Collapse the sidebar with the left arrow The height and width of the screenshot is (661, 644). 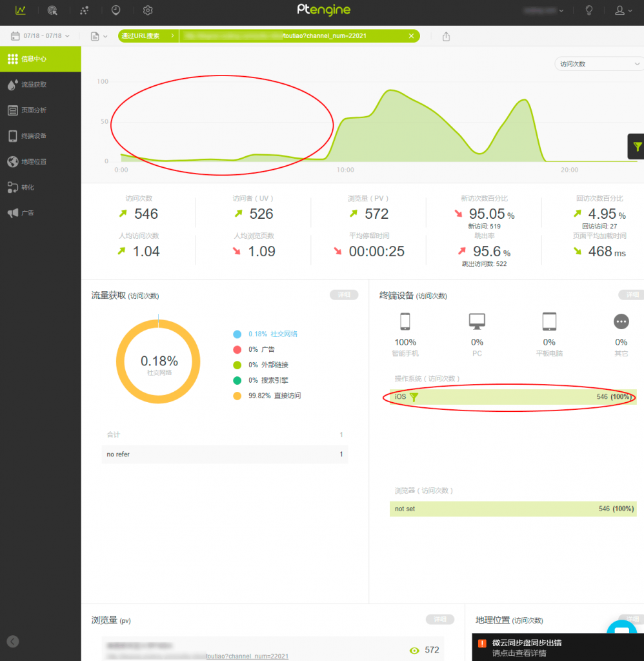(13, 642)
